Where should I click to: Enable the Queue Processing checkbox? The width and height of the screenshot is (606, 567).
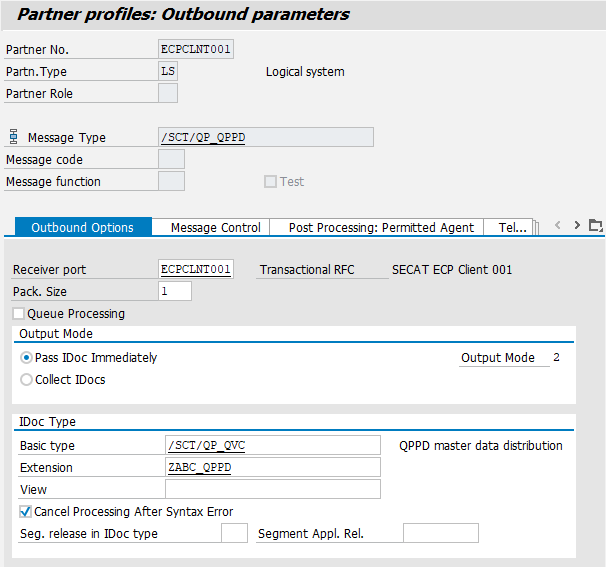(x=19, y=314)
